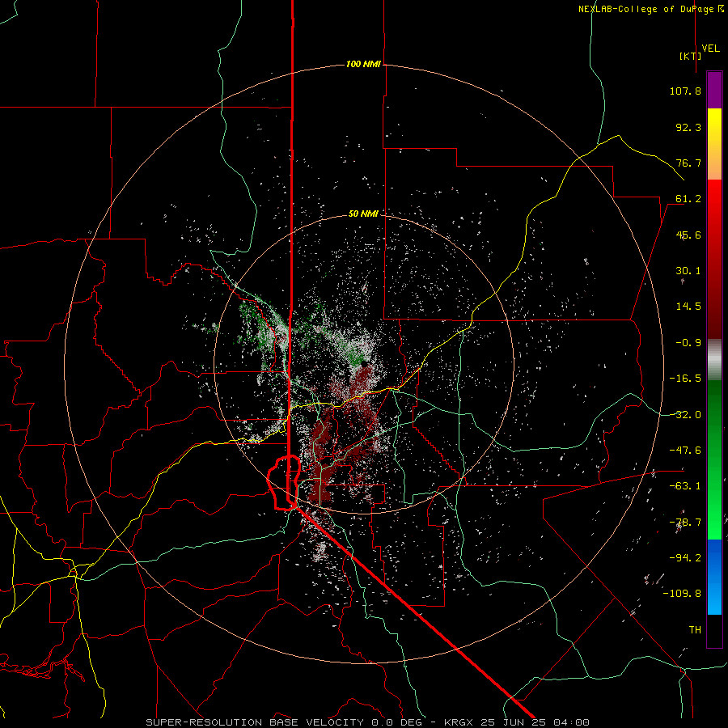This screenshot has width=728, height=728.
Task: Click the 92.3 legend value
Action: pos(688,127)
